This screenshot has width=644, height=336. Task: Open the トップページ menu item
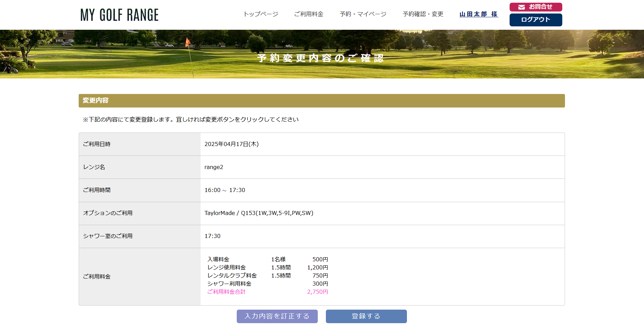(x=261, y=14)
